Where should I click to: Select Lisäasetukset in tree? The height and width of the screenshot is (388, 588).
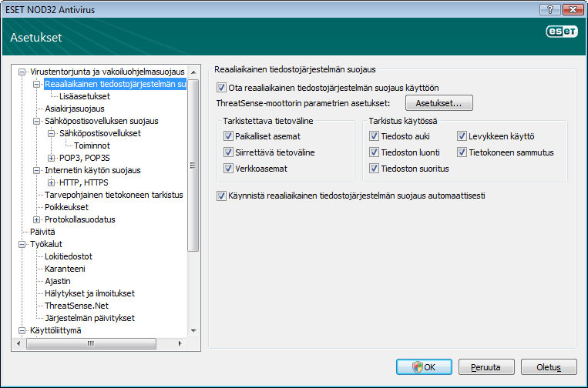85,96
